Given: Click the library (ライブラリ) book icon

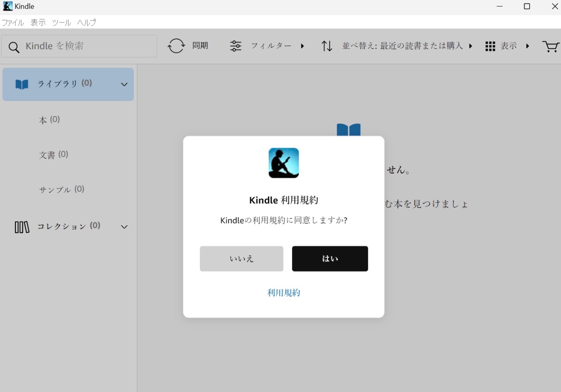Looking at the screenshot, I should click(22, 84).
